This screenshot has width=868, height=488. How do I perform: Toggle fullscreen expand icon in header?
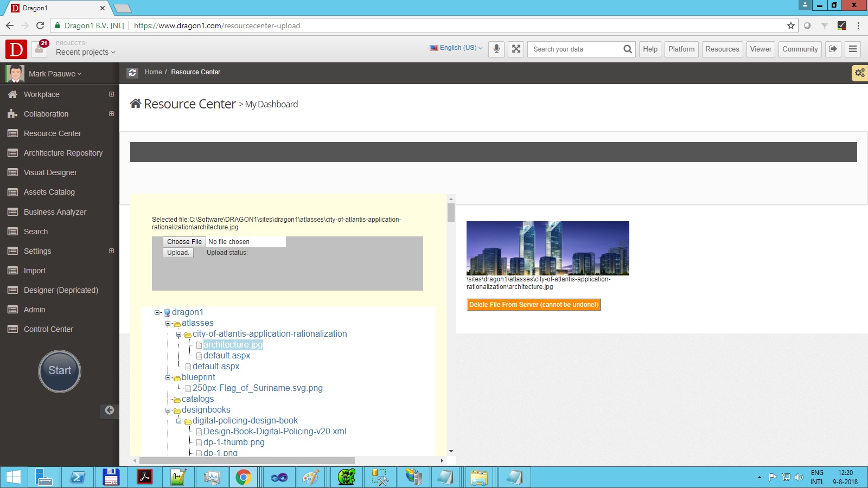[x=516, y=49]
